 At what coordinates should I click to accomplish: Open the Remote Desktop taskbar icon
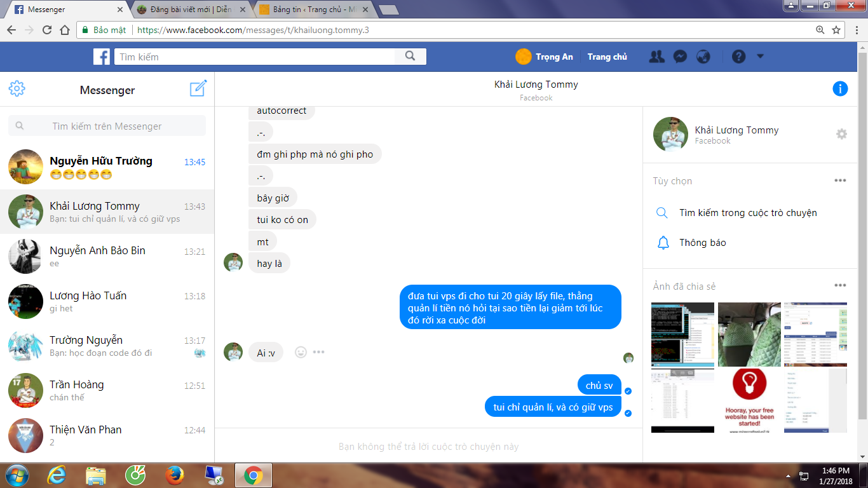pyautogui.click(x=214, y=475)
